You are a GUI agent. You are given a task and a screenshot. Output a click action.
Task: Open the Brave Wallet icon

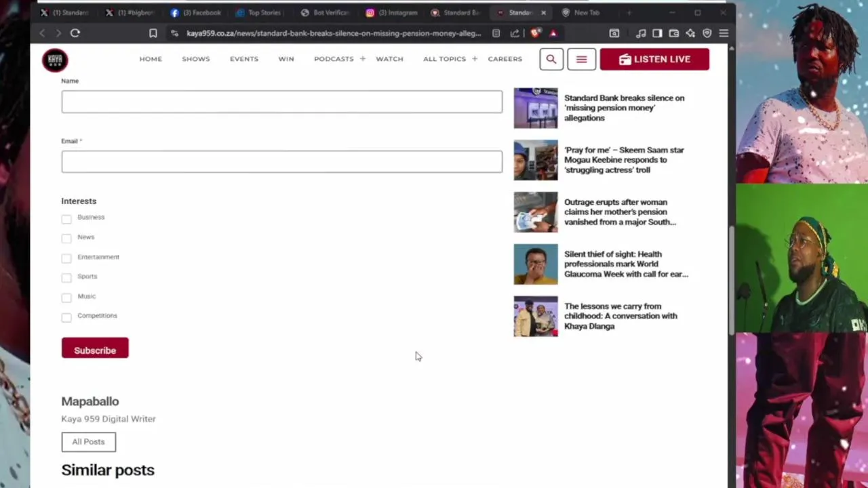coord(673,33)
